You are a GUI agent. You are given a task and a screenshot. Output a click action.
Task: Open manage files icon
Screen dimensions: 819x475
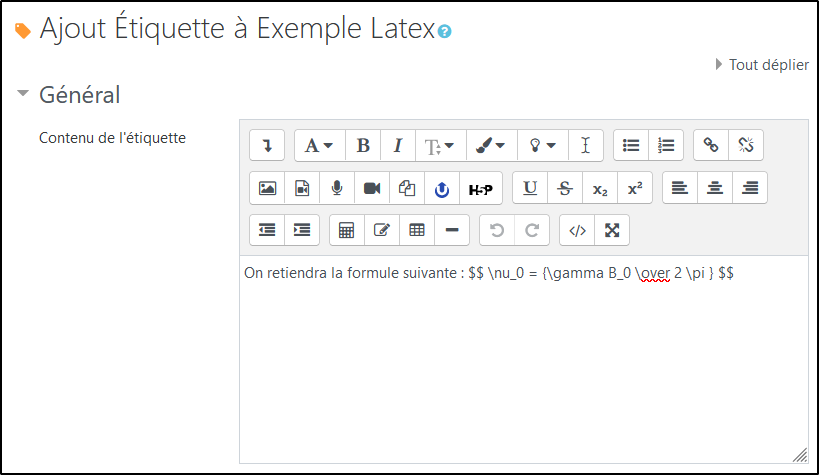click(407, 188)
